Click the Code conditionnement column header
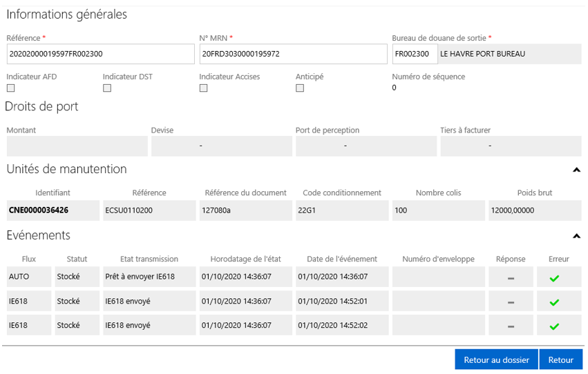The width and height of the screenshot is (588, 374). click(x=342, y=193)
